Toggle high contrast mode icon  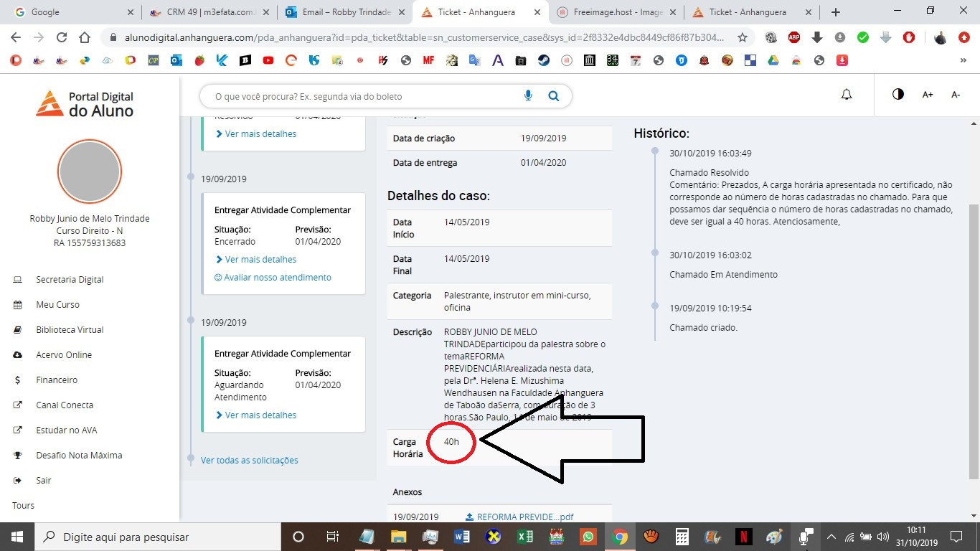(898, 95)
